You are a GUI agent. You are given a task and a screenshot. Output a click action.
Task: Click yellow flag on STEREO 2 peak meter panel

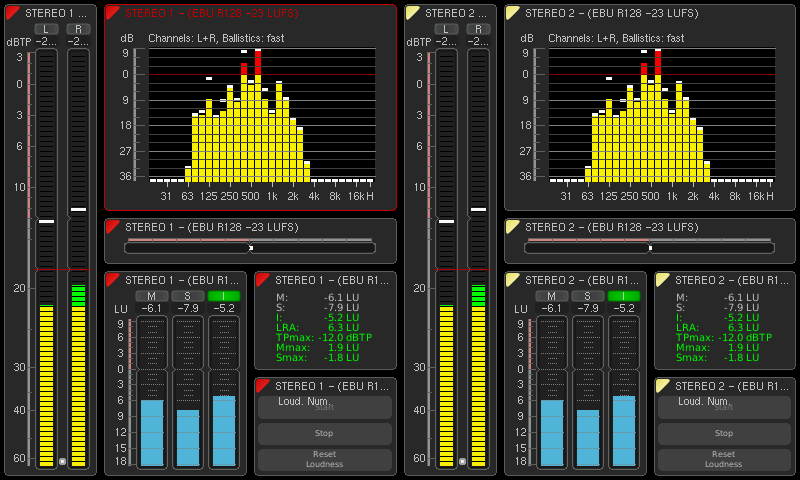tap(412, 13)
